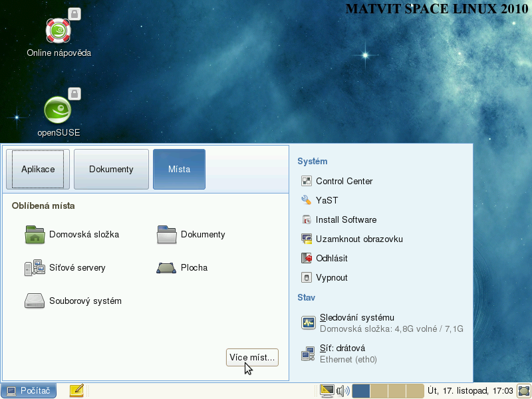Click the Více míst... button

[x=252, y=358]
